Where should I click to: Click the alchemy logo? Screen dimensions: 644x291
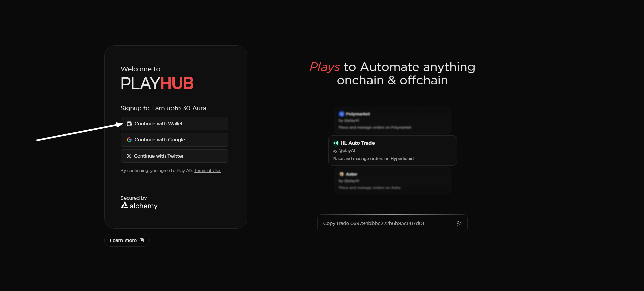pos(139,206)
